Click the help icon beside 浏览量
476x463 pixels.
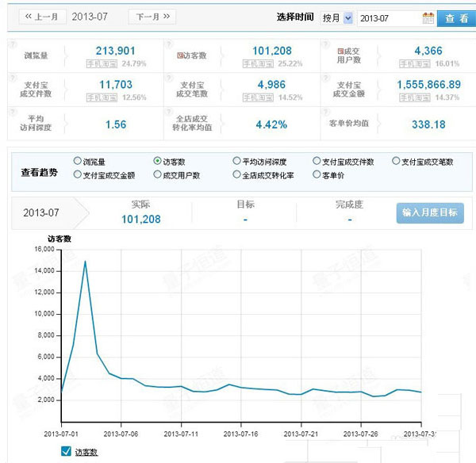(x=13, y=44)
